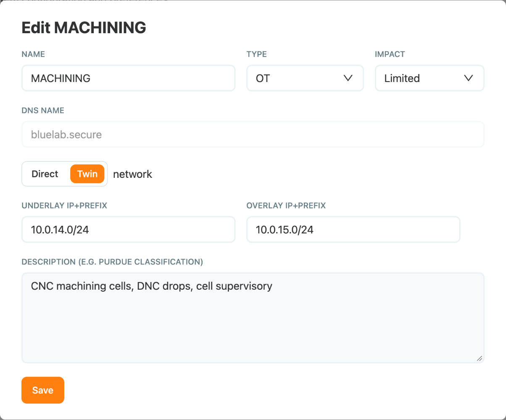The image size is (506, 420).
Task: Click the Name input field containing MACHINING
Action: tap(128, 78)
